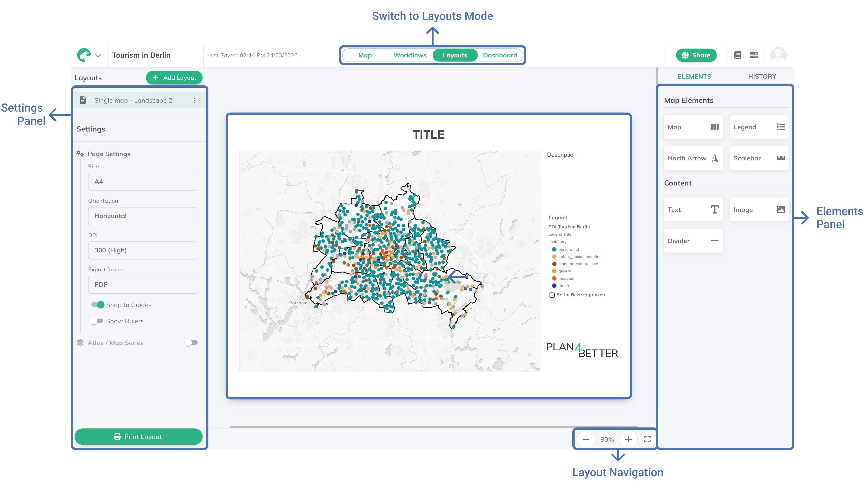Switch to the Workflows tab
868x488 pixels.
click(x=410, y=55)
